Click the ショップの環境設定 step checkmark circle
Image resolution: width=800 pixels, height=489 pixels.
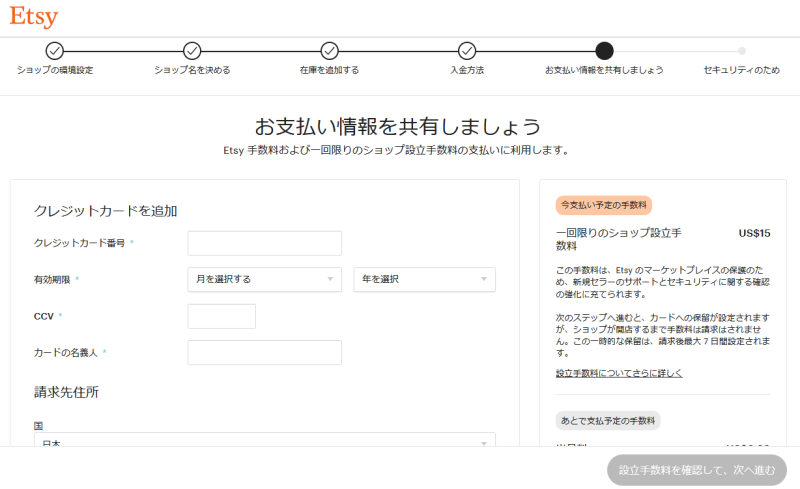[x=55, y=51]
